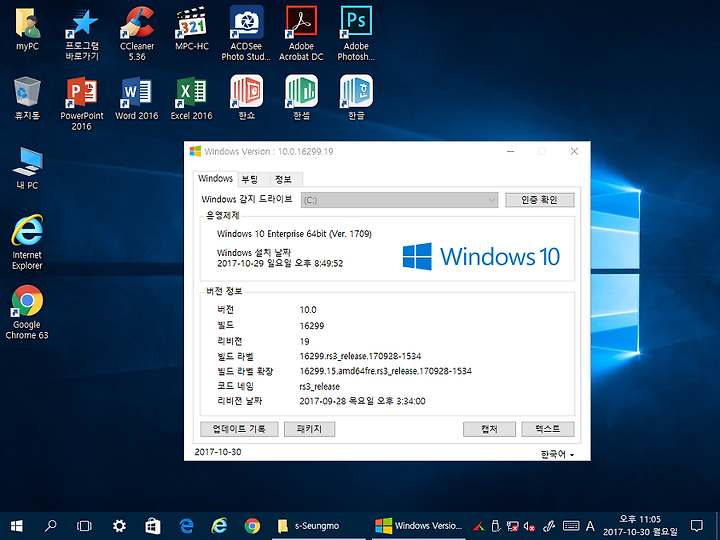Image resolution: width=720 pixels, height=540 pixels.
Task: Switch to s-Seungmo folder taskbar item
Action: (x=319, y=526)
